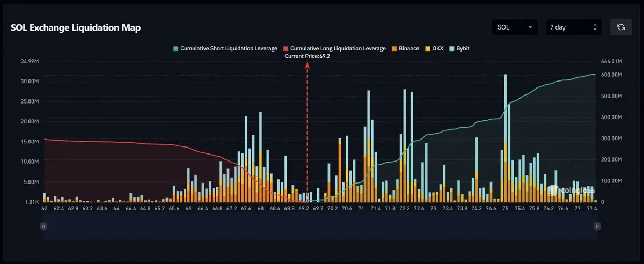Image resolution: width=644 pixels, height=264 pixels.
Task: Click the 68 x-axis label
Action: [x=260, y=208]
